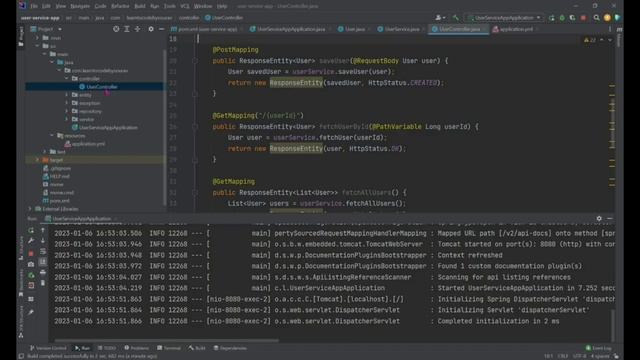Open the VCS menu

tap(185, 6)
